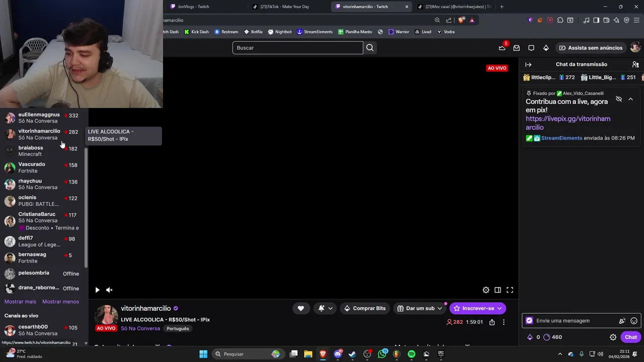The width and height of the screenshot is (644, 362).
Task: Open the stream more options menu
Action: click(x=504, y=322)
